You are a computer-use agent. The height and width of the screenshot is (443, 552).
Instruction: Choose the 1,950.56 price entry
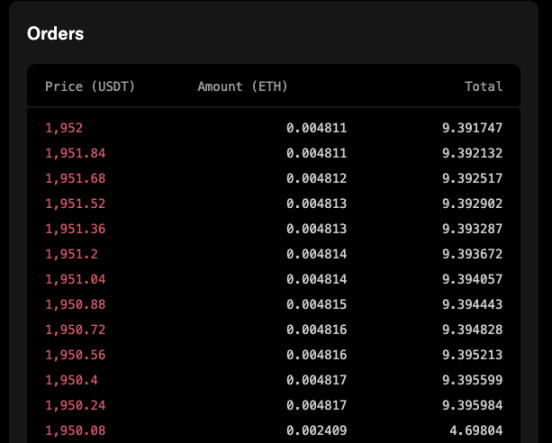[75, 355]
